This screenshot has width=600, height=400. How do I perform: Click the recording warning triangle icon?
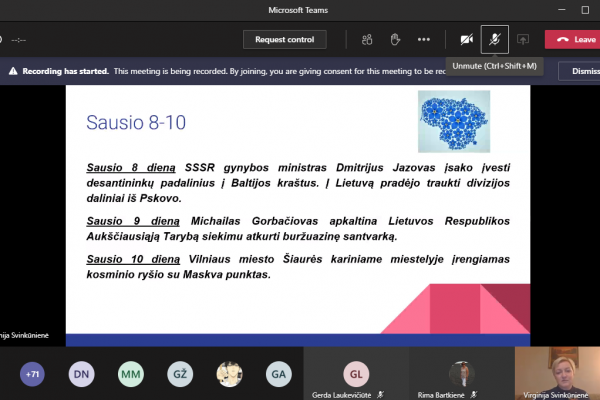pos(13,71)
